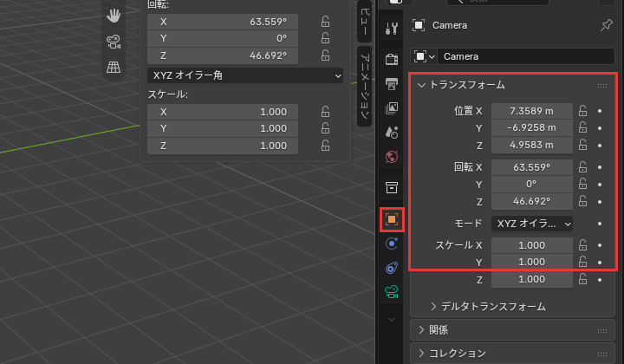
Task: Click sidebar rotation Y field 0°
Action: pyautogui.click(x=223, y=39)
